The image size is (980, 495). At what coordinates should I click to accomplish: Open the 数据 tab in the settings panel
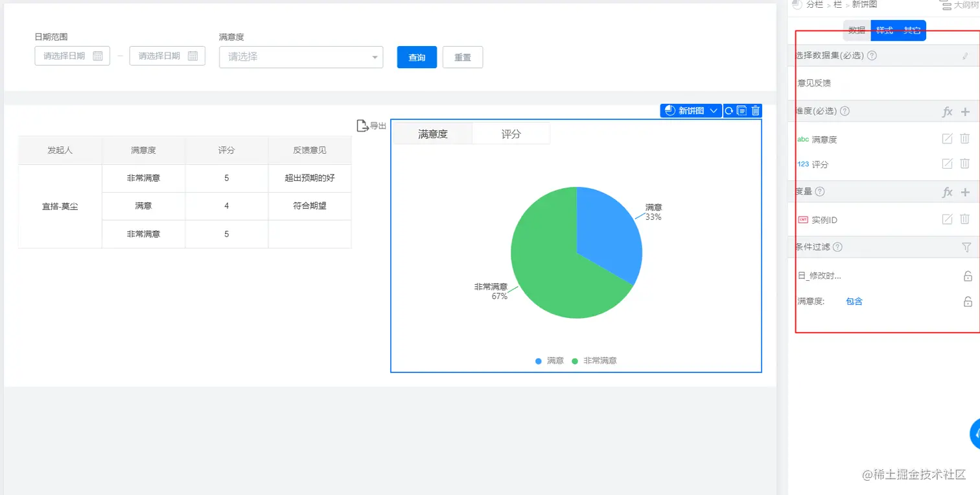pyautogui.click(x=857, y=30)
